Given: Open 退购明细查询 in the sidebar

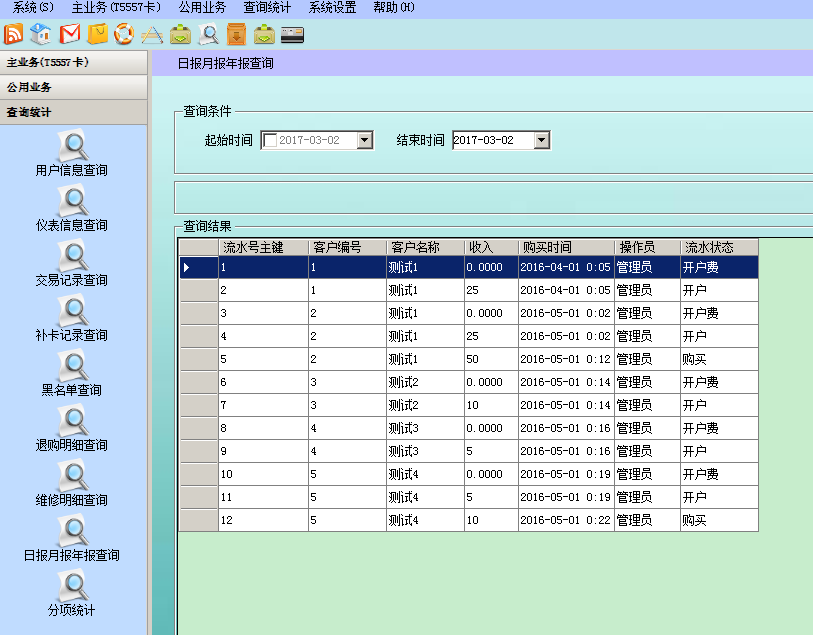Looking at the screenshot, I should point(72,428).
